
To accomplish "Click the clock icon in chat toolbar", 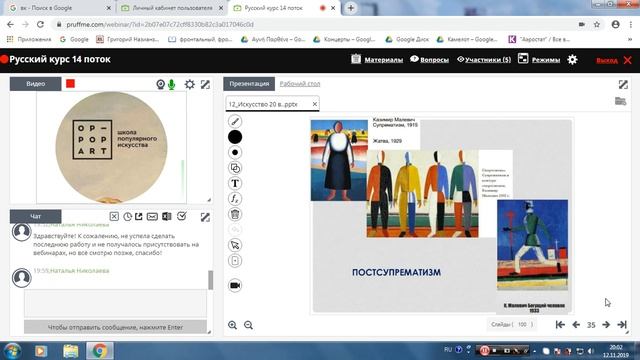I will (x=127, y=216).
